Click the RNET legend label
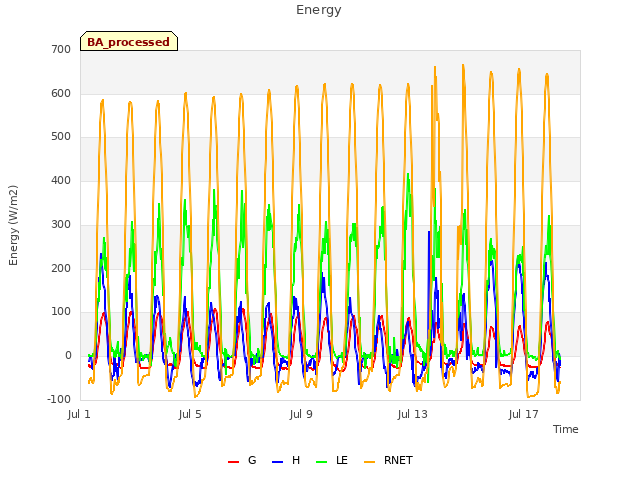640x480 pixels. click(x=398, y=460)
